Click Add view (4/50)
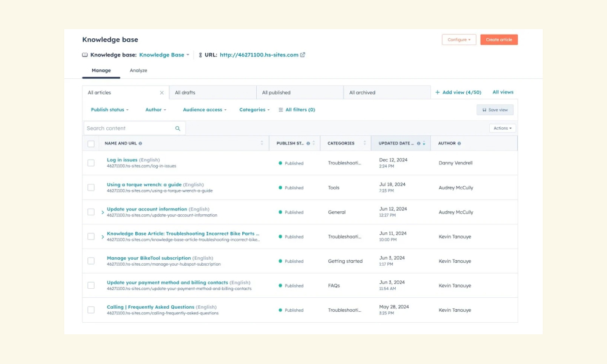This screenshot has height=364, width=607. 458,92
